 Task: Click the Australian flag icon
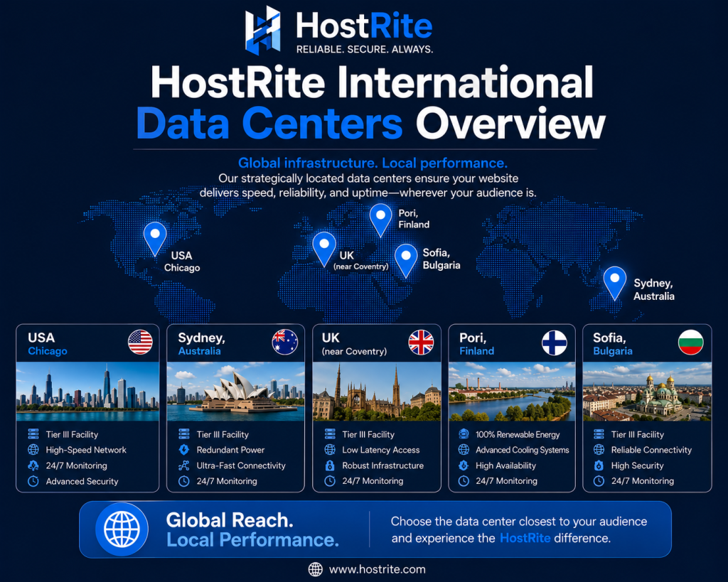pyautogui.click(x=284, y=342)
